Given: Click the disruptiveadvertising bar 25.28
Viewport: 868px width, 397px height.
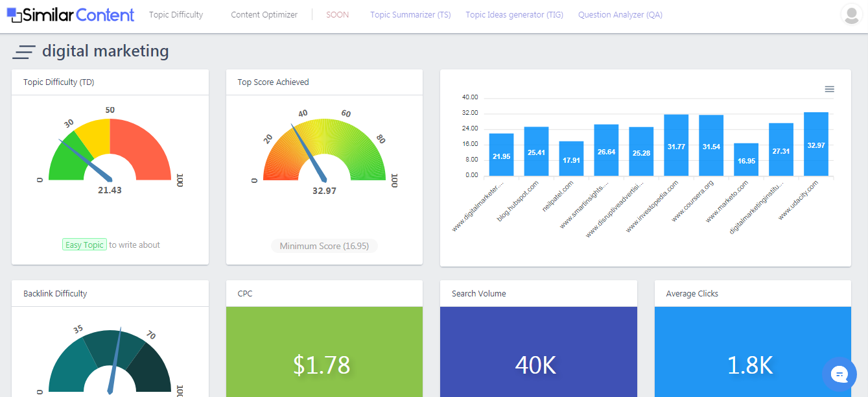Looking at the screenshot, I should point(641,151).
